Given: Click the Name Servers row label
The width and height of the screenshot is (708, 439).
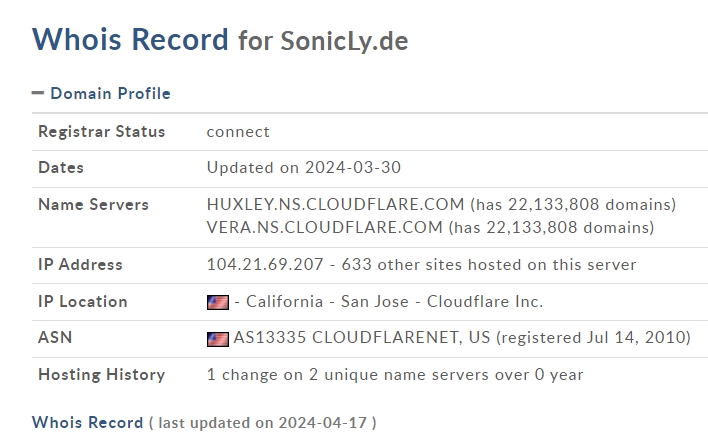Looking at the screenshot, I should [x=93, y=205].
